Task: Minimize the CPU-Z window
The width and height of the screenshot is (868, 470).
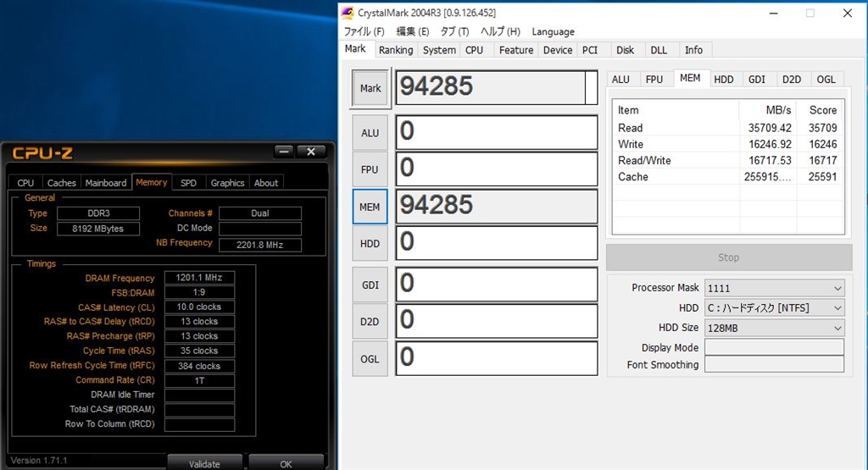Action: click(284, 152)
